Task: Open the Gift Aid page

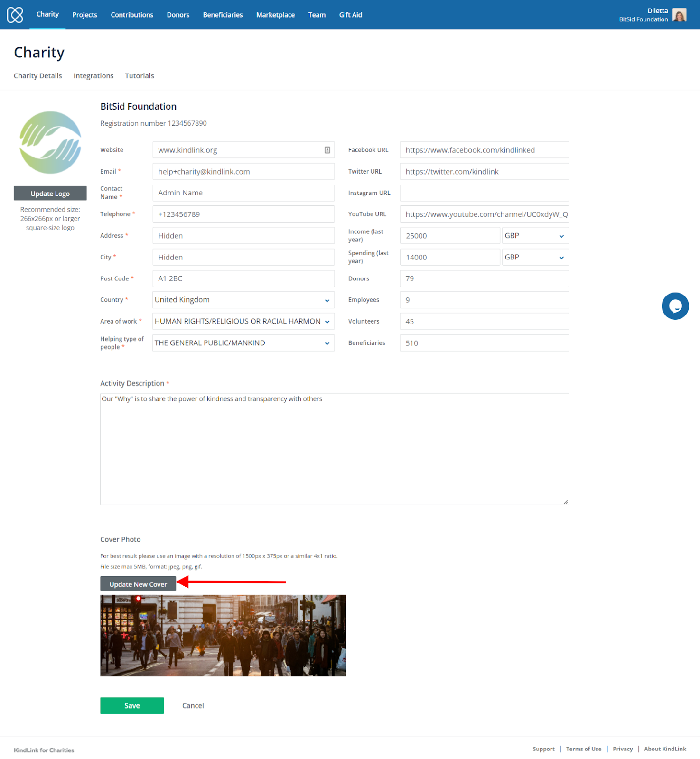Action: click(x=351, y=15)
